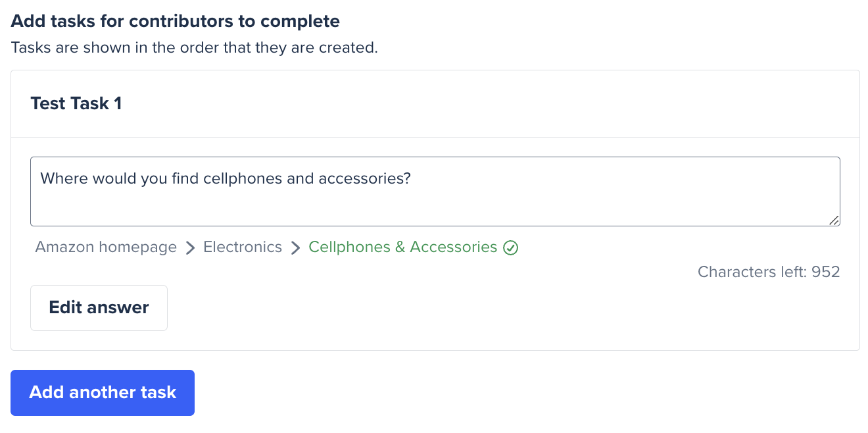Click the chevron after Amazon homepage
The width and height of the screenshot is (868, 433).
pos(190,248)
